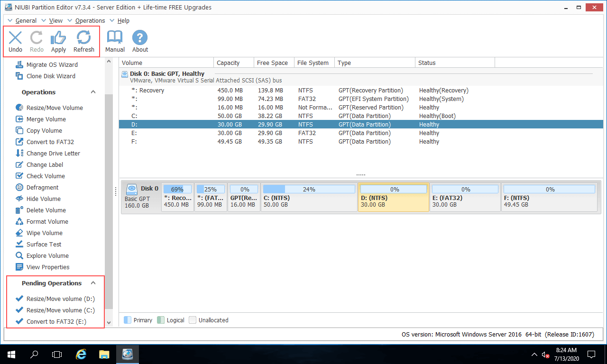The width and height of the screenshot is (607, 364).
Task: Toggle pending Resize/Move volume (D:) checkmark
Action: [x=19, y=299]
